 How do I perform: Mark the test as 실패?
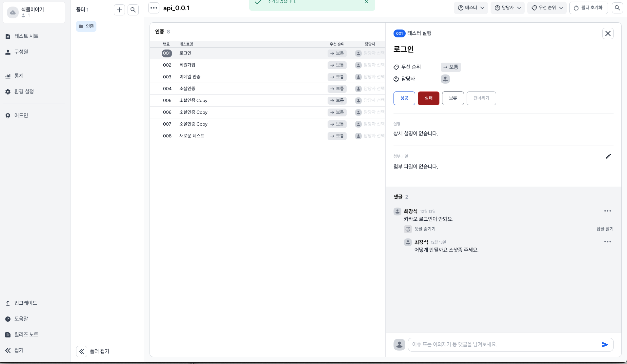click(x=429, y=98)
